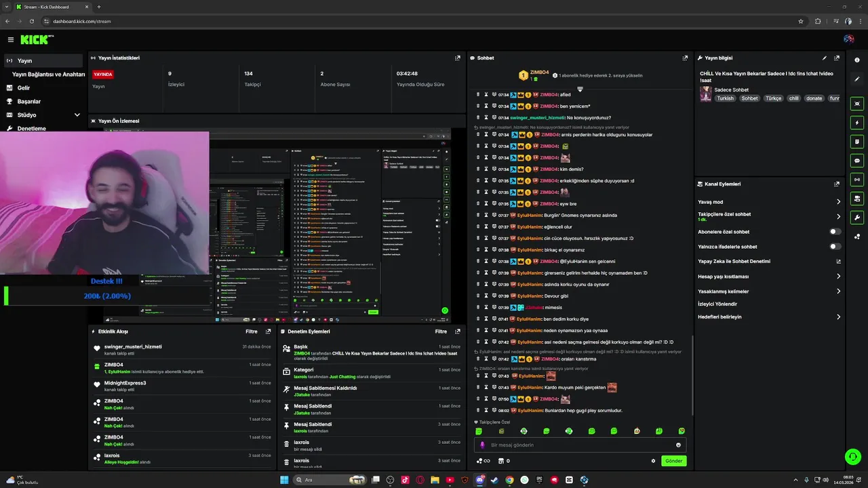
Task: Click the Sadece Sohbet category thumbnail
Action: tap(706, 94)
